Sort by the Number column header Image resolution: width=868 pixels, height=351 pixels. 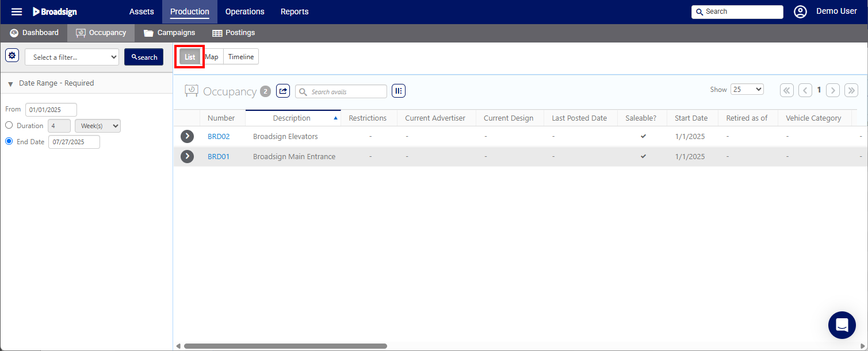click(x=221, y=118)
